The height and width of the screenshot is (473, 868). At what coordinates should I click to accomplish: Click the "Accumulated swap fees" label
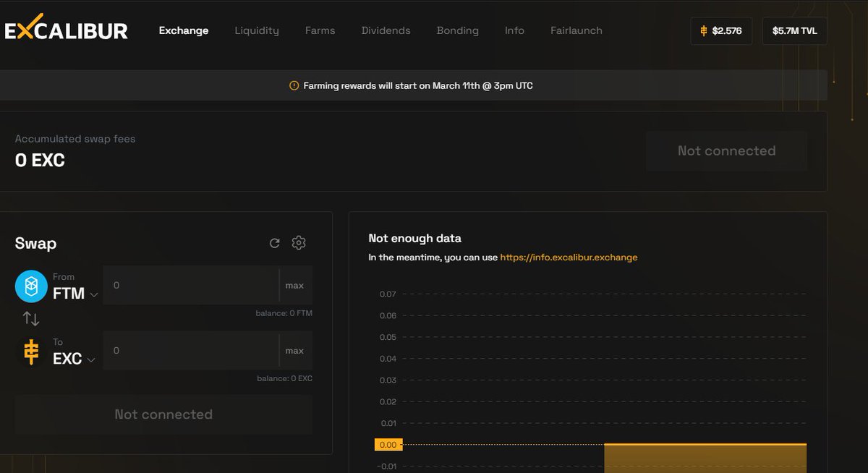[75, 138]
